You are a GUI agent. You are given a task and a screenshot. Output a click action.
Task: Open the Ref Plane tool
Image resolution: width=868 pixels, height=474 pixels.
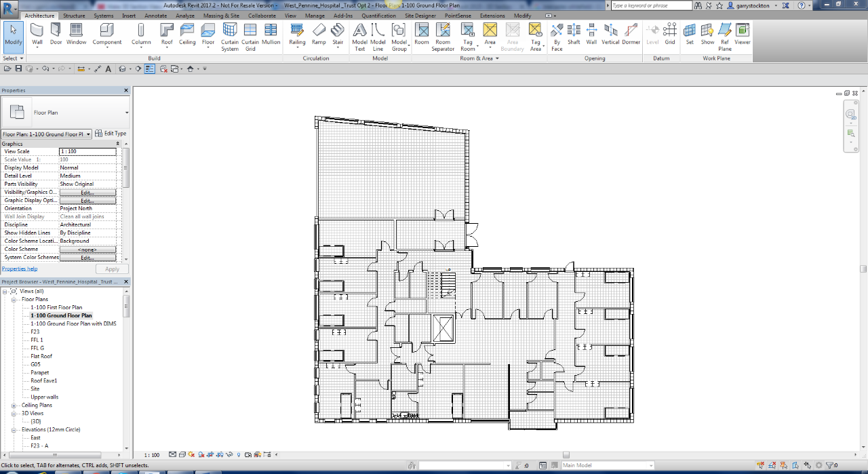tap(725, 37)
